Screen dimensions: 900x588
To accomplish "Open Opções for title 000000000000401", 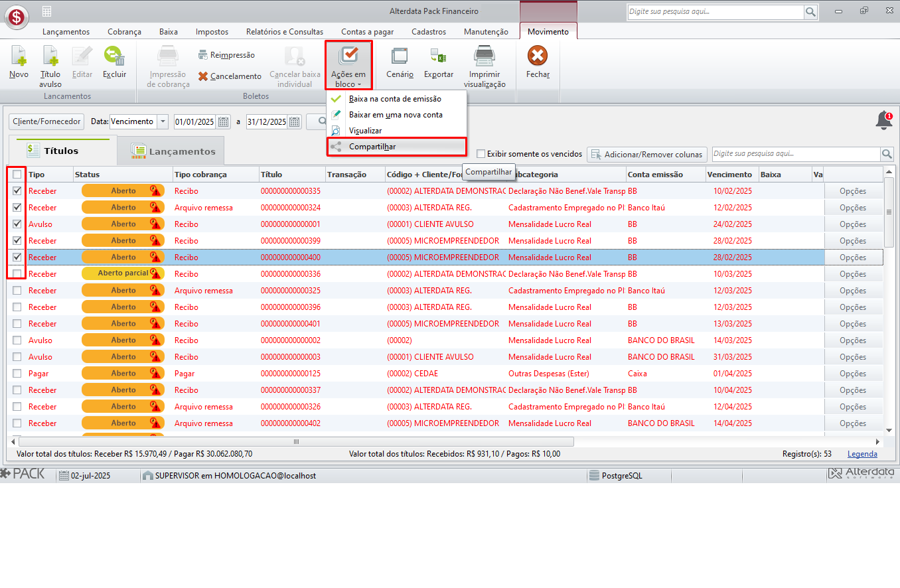I will click(853, 324).
